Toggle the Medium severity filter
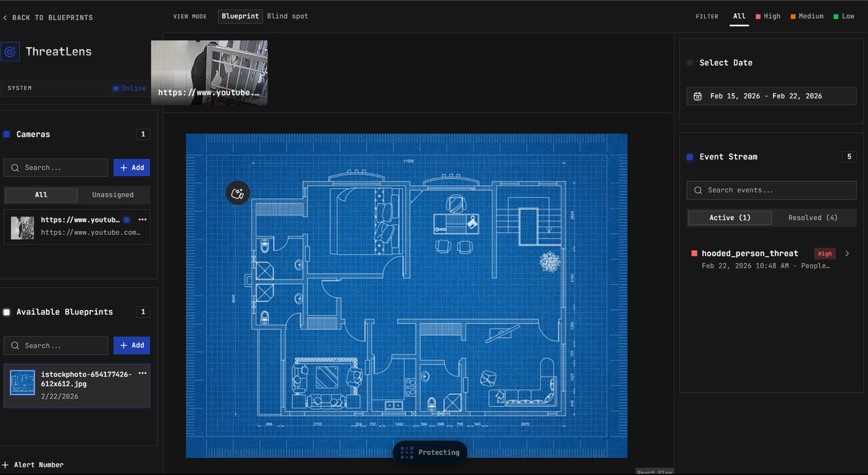The image size is (868, 475). (807, 16)
